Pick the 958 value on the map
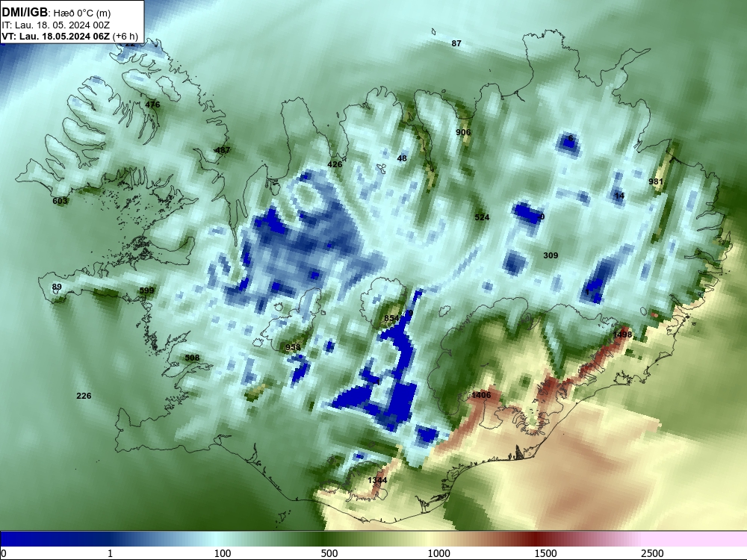Screen dimensions: 747x560 [293, 347]
